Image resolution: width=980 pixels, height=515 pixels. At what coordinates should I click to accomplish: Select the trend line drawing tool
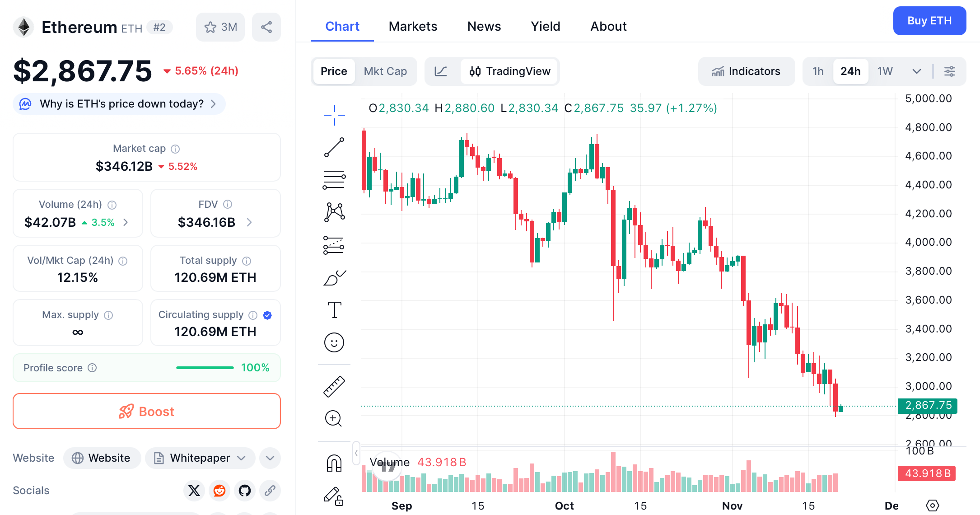point(334,147)
